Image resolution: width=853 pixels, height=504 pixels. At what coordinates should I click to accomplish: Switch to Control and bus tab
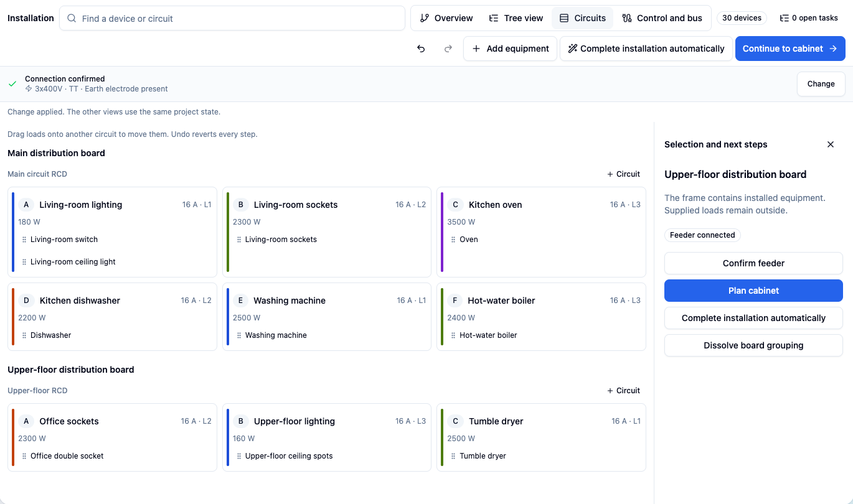pos(662,18)
